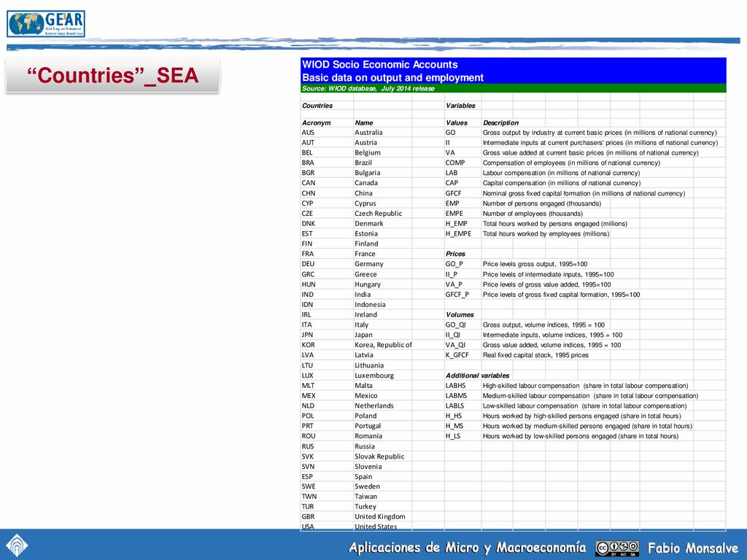Select the Korea, Republic of cell

click(383, 345)
